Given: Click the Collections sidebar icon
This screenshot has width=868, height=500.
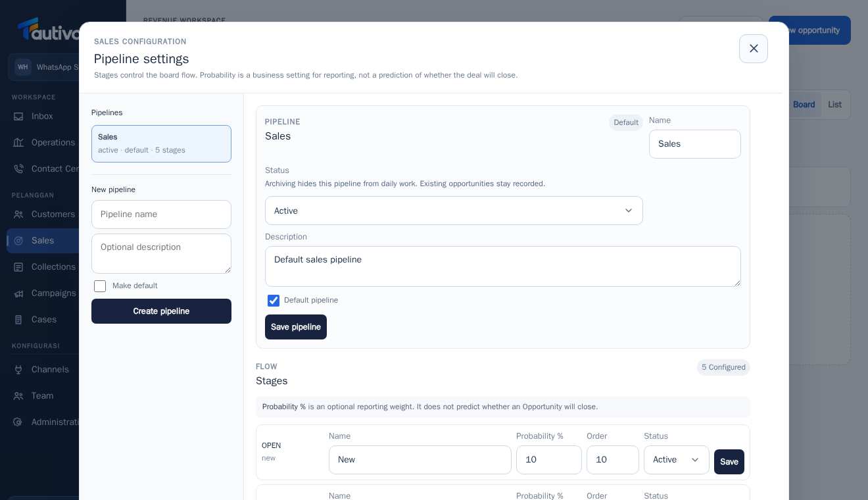Looking at the screenshot, I should click(18, 267).
